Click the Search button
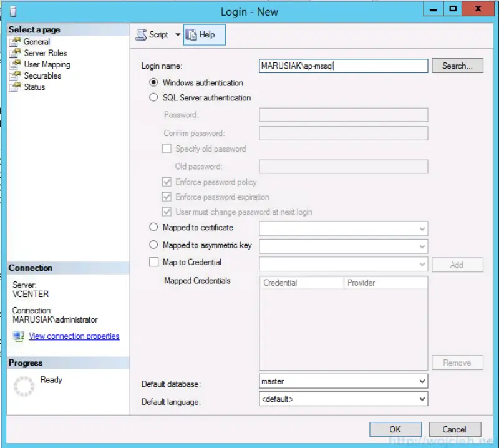499x448 pixels. coord(458,66)
